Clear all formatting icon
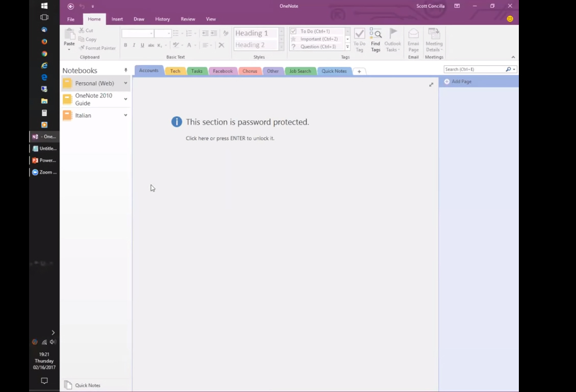 226,33
